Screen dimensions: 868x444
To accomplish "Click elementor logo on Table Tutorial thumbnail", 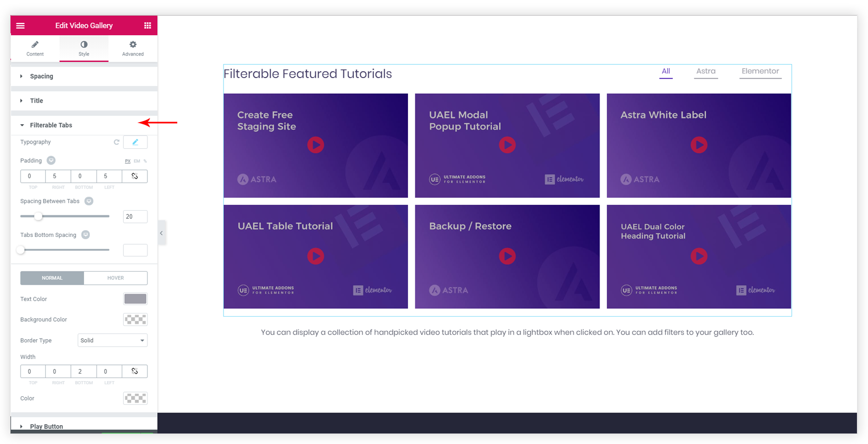I will (x=372, y=290).
